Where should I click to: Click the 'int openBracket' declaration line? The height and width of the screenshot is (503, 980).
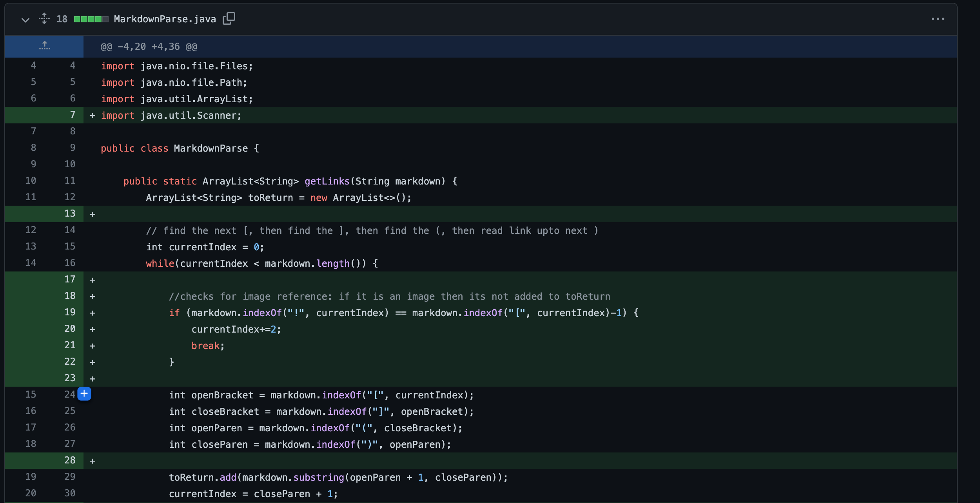coord(321,395)
